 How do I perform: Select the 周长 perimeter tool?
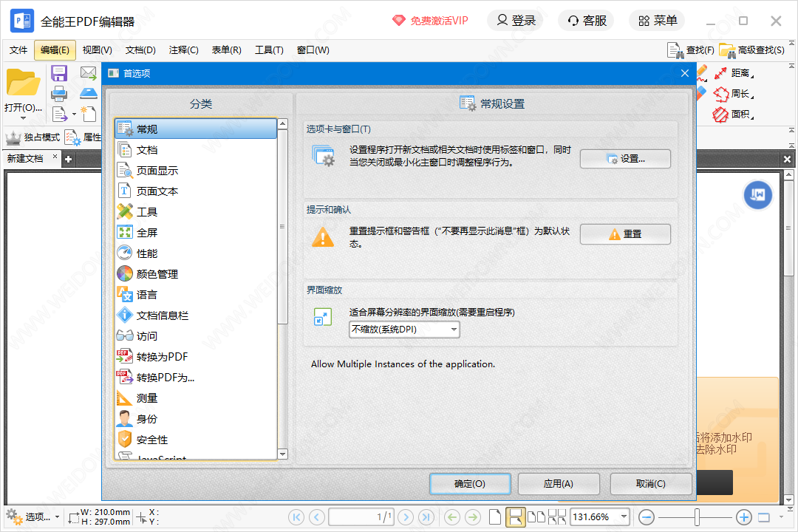tap(733, 94)
